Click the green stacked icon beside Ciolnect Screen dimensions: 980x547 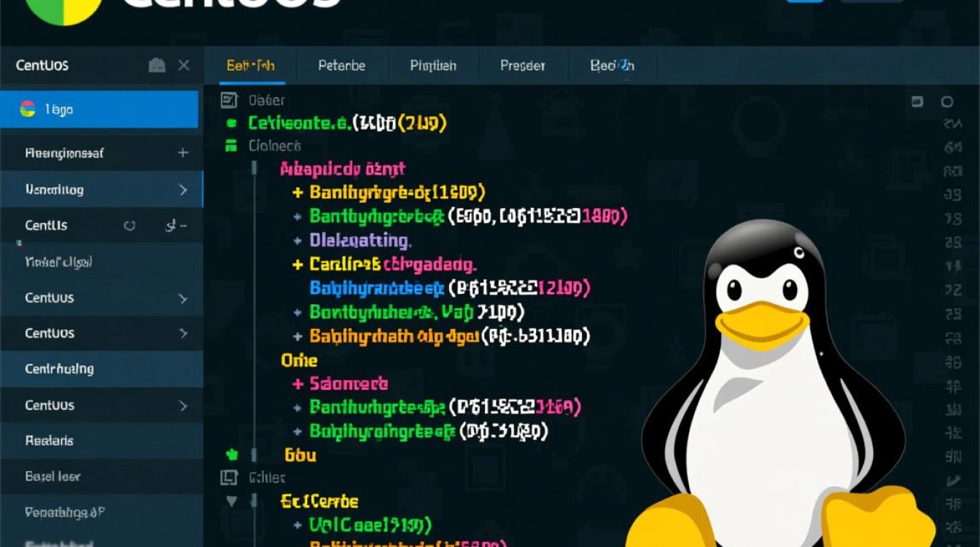[x=232, y=146]
